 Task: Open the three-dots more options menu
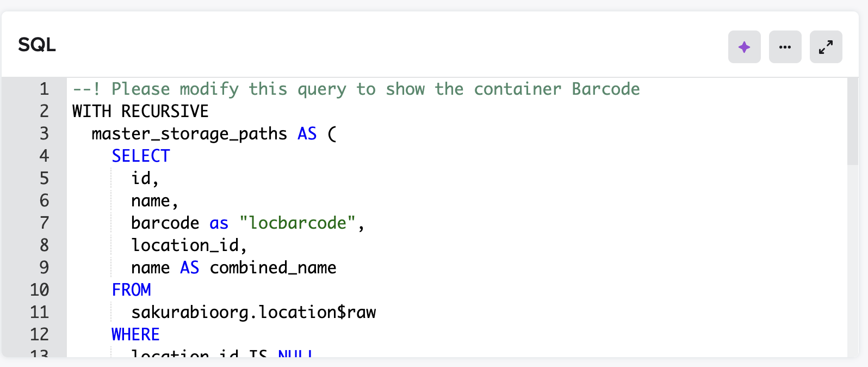tap(785, 47)
